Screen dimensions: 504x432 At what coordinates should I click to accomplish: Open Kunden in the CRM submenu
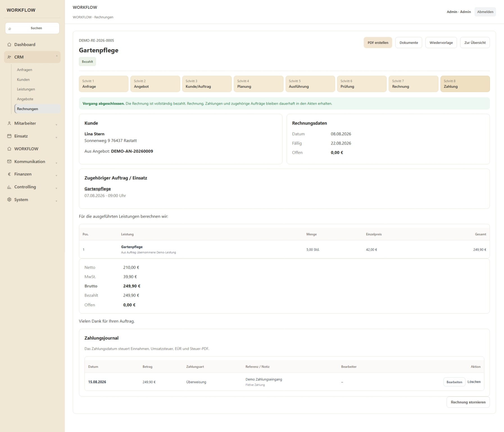click(x=37, y=80)
